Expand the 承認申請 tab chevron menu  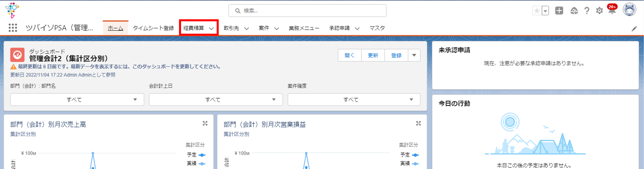coord(357,29)
